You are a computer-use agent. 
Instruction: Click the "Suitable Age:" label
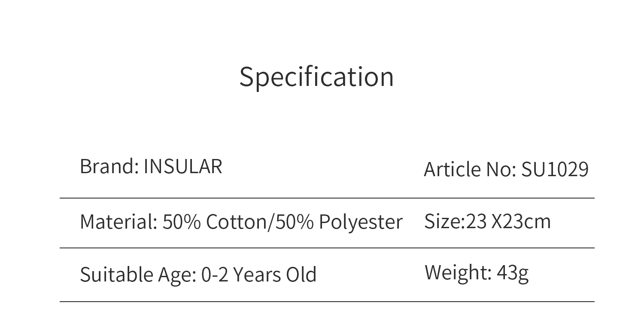138,275
